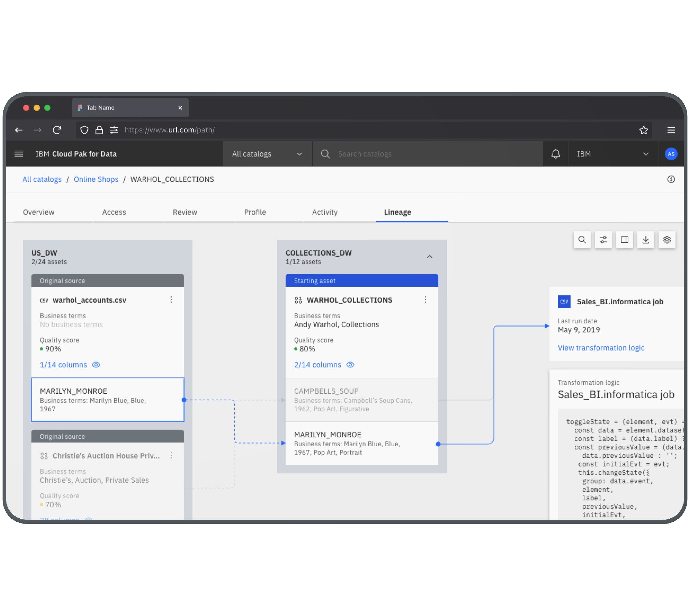
Task: Click the notifications bell icon
Action: 556,154
